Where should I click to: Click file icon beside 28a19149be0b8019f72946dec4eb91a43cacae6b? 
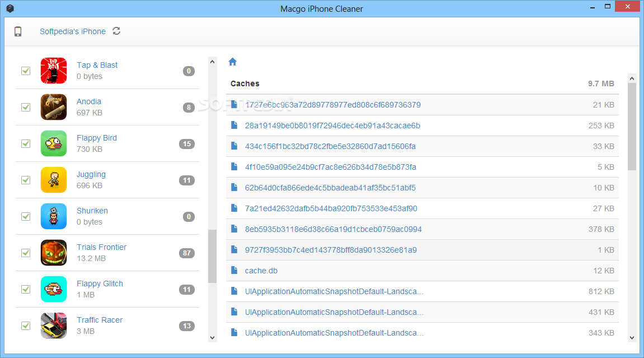tap(234, 125)
